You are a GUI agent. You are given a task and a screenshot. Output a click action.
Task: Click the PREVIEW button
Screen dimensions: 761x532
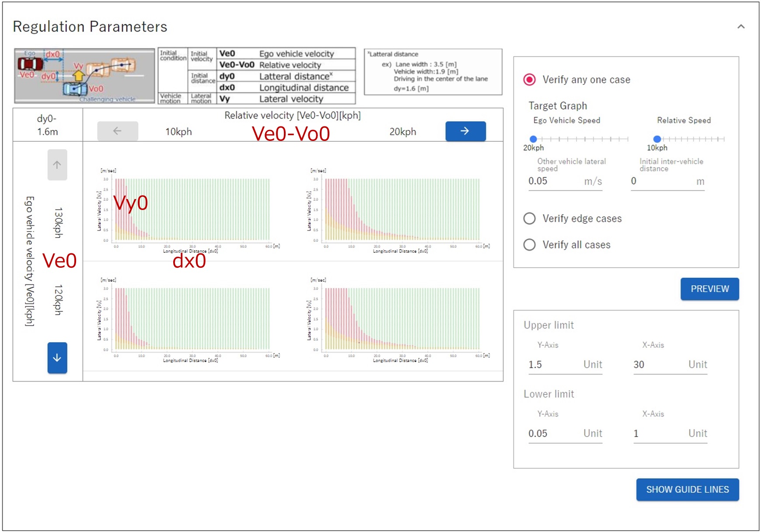pos(709,289)
